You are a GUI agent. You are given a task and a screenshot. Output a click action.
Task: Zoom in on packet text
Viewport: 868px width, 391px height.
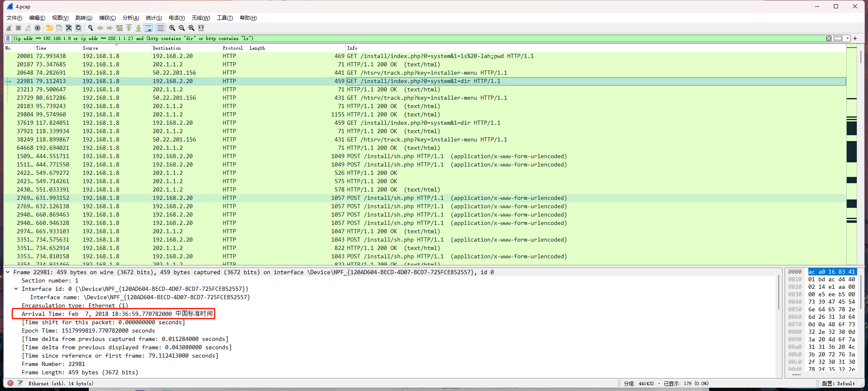[172, 28]
